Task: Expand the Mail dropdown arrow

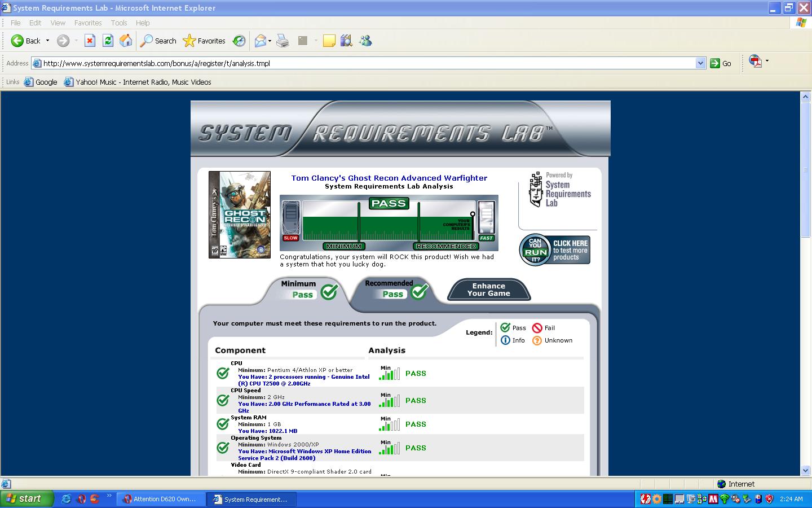Action: click(270, 41)
